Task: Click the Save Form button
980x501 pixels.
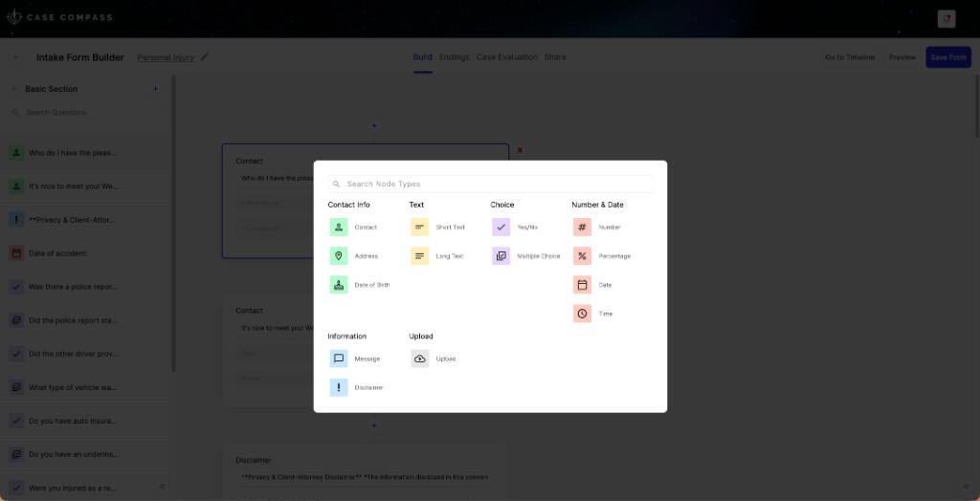Action: pos(948,57)
